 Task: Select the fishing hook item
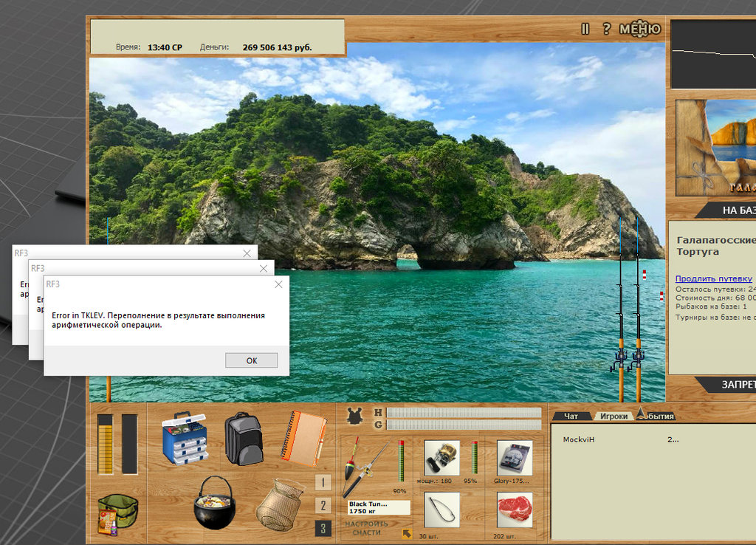441,510
